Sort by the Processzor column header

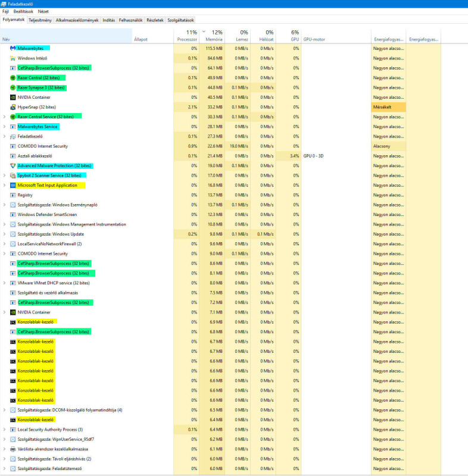pyautogui.click(x=186, y=36)
